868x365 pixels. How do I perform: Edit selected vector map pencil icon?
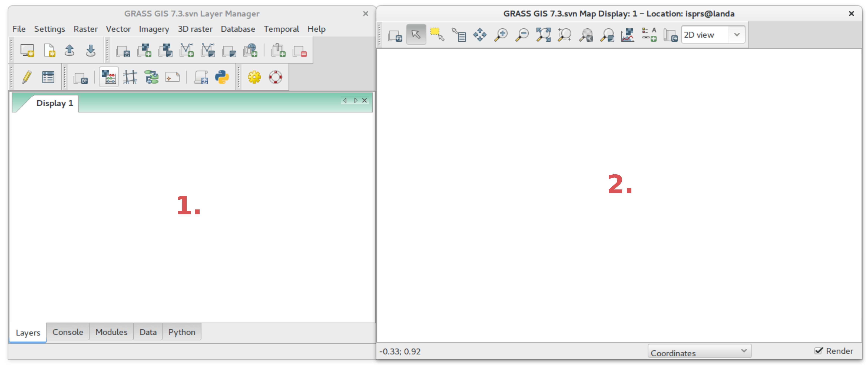pos(27,77)
